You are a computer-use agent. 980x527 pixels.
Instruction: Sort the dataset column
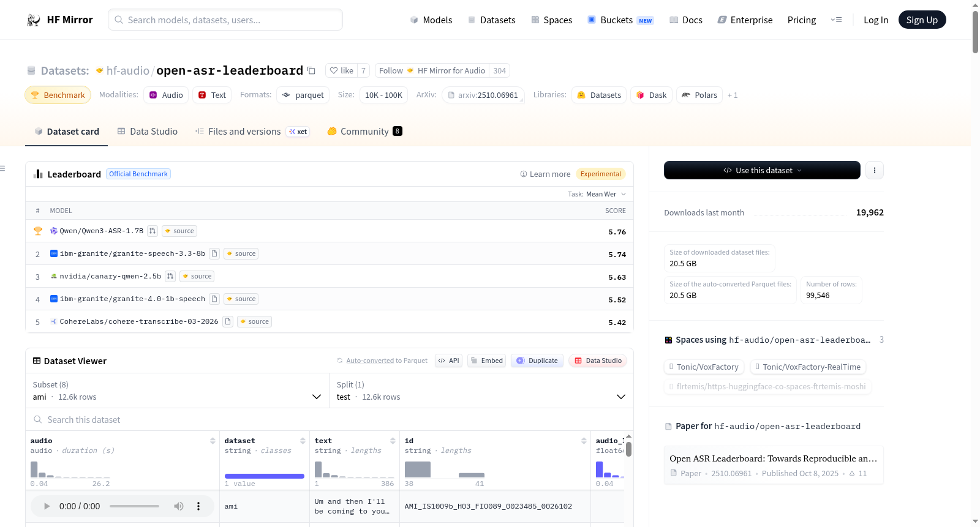pos(303,441)
